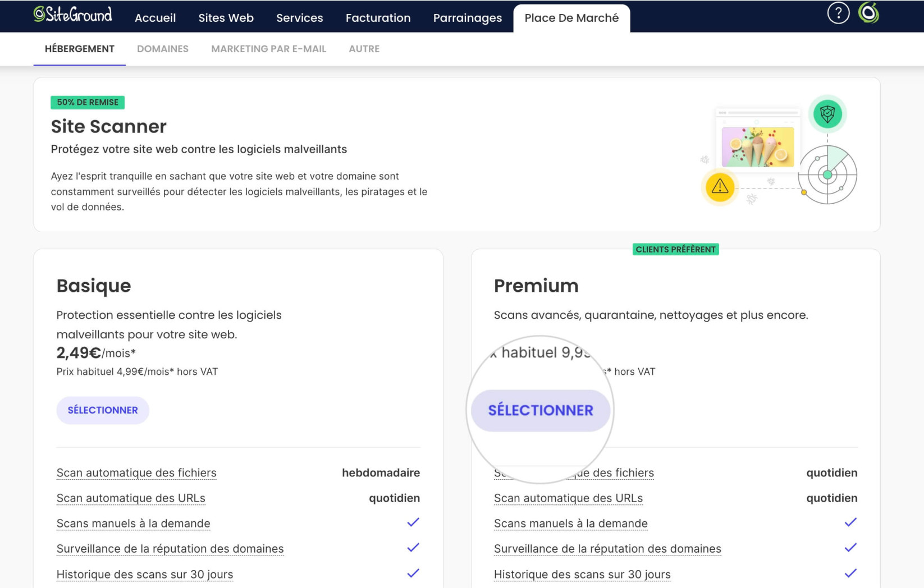This screenshot has width=924, height=588.
Task: Click Basique 'Scan automatique des fichiers' link
Action: point(136,472)
